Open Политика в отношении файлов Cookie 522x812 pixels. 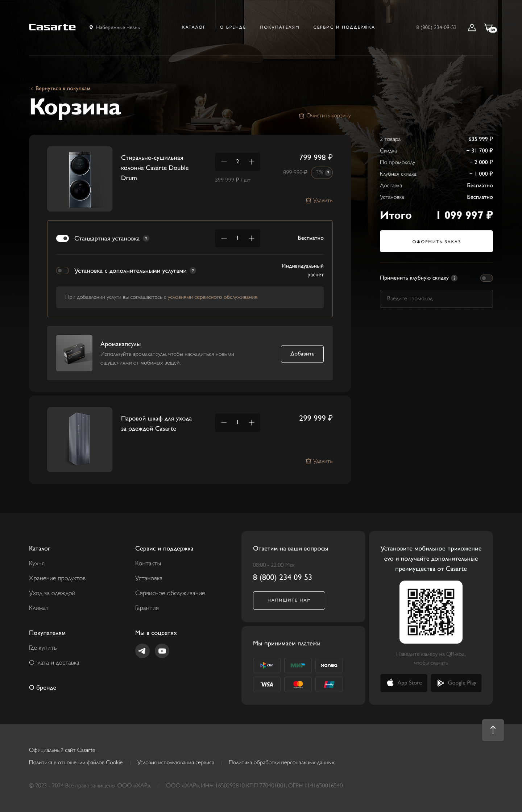(76, 762)
